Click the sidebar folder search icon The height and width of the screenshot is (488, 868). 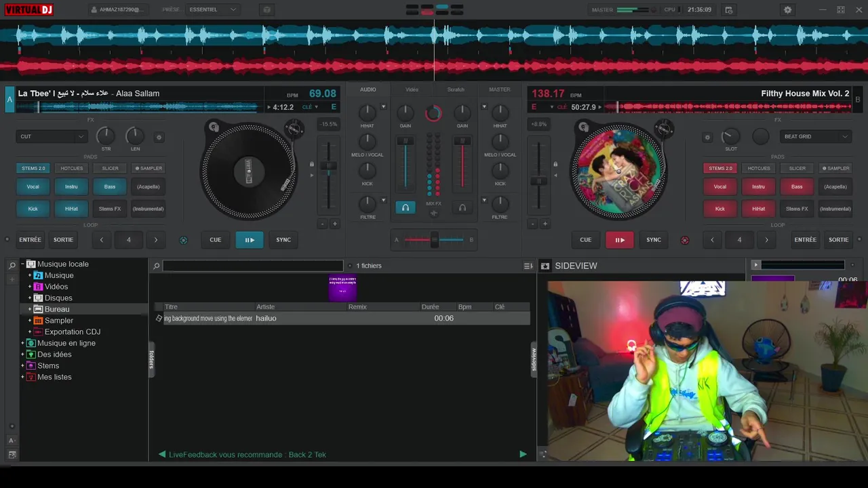(x=12, y=266)
